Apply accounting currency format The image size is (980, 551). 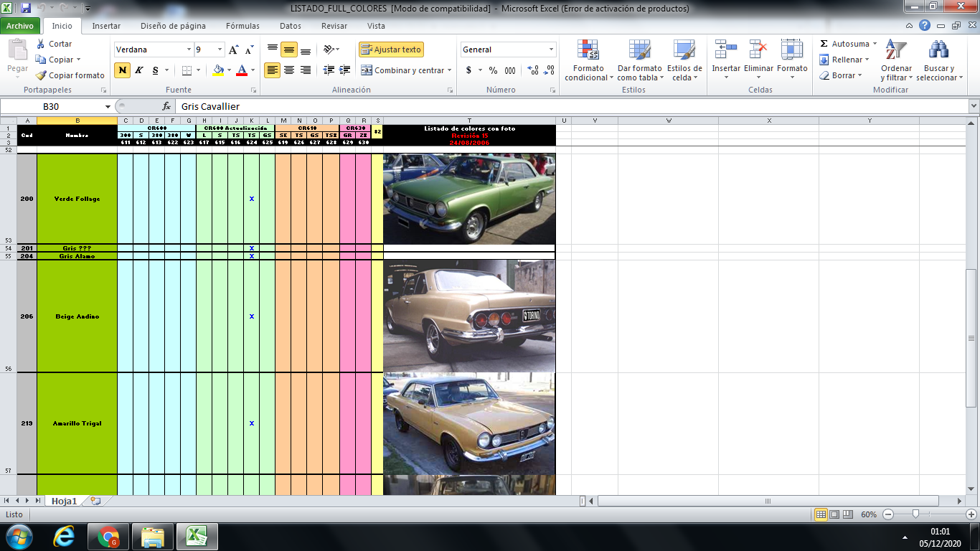point(468,70)
